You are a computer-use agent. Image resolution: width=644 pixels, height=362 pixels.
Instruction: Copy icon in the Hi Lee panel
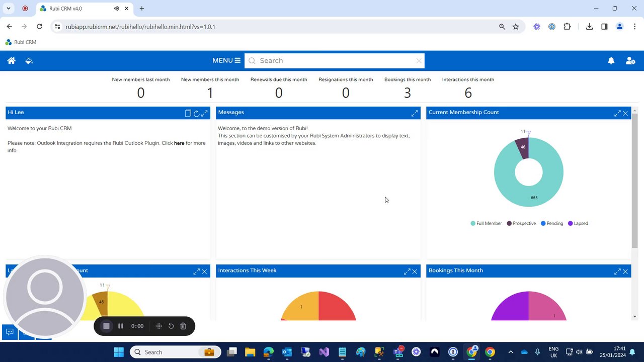[x=188, y=114]
